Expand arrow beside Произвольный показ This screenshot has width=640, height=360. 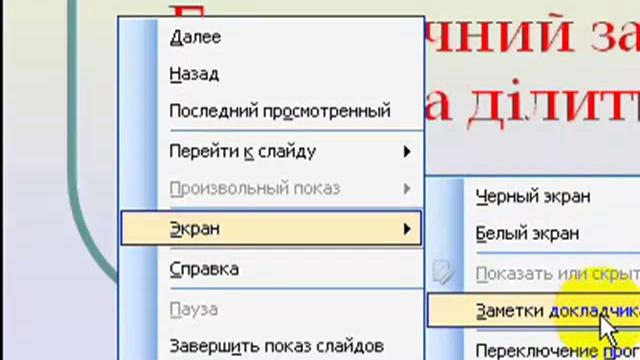(x=407, y=189)
